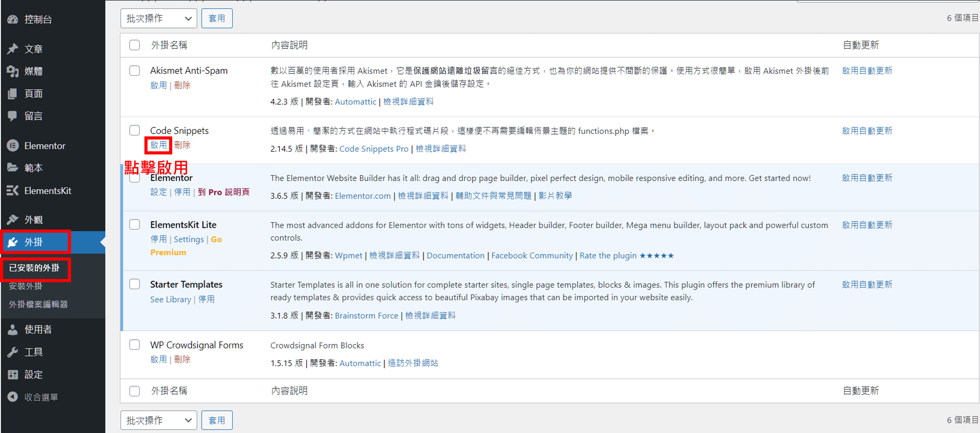Click the Comments bubble icon

(12, 116)
